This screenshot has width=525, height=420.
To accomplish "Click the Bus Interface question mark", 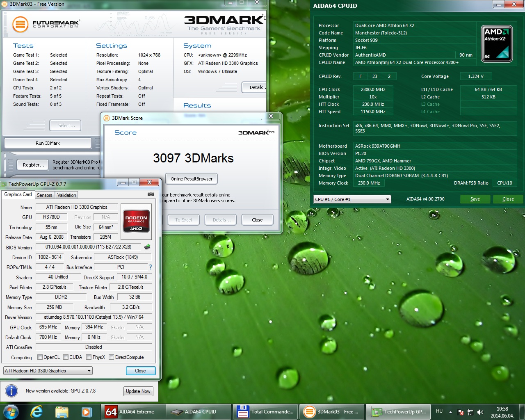I will (151, 267).
